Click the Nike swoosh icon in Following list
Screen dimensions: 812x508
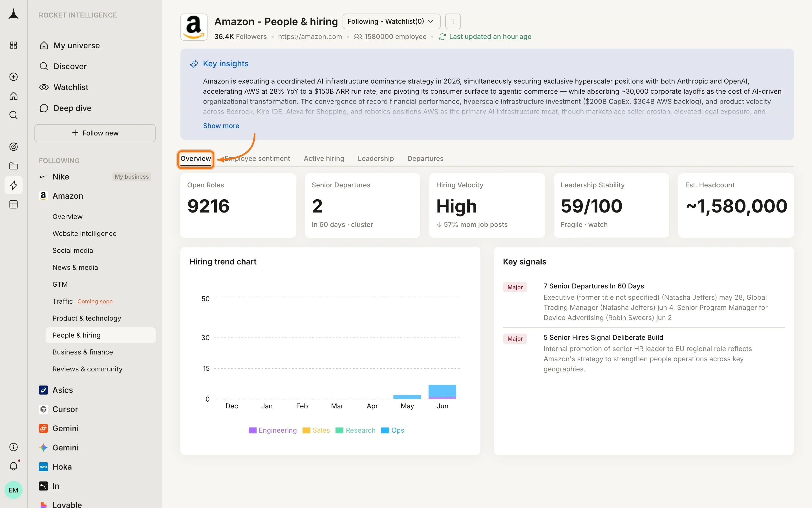[x=43, y=177]
